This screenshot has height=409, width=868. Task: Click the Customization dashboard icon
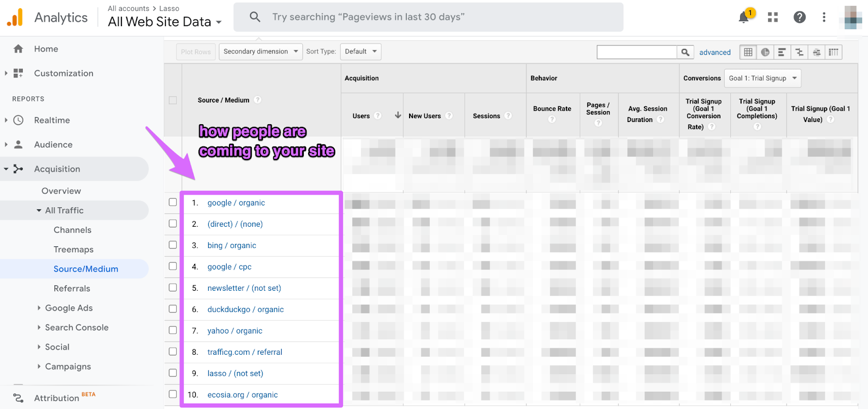click(18, 73)
